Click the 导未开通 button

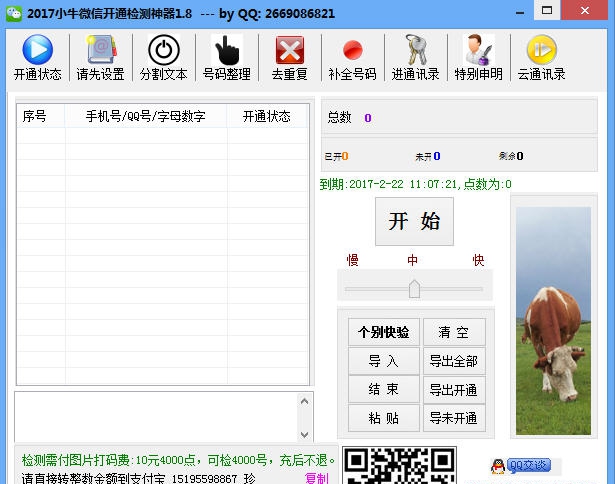[x=454, y=418]
